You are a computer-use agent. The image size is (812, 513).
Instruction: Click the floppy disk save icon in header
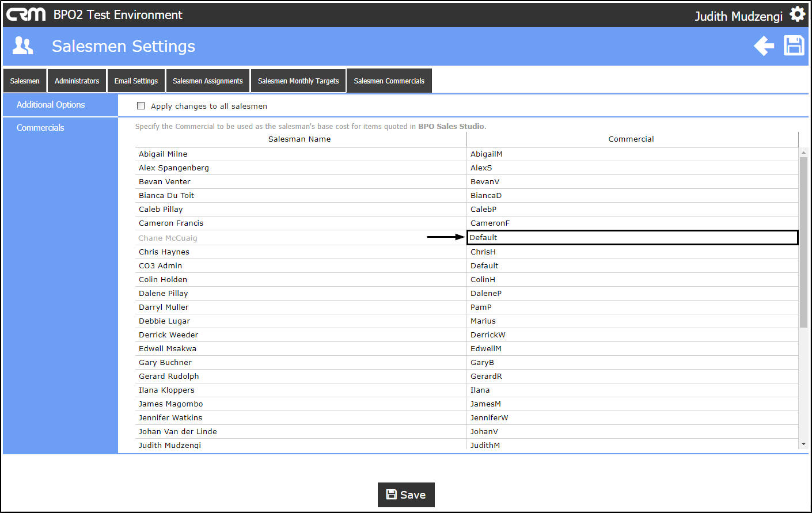[x=794, y=45]
